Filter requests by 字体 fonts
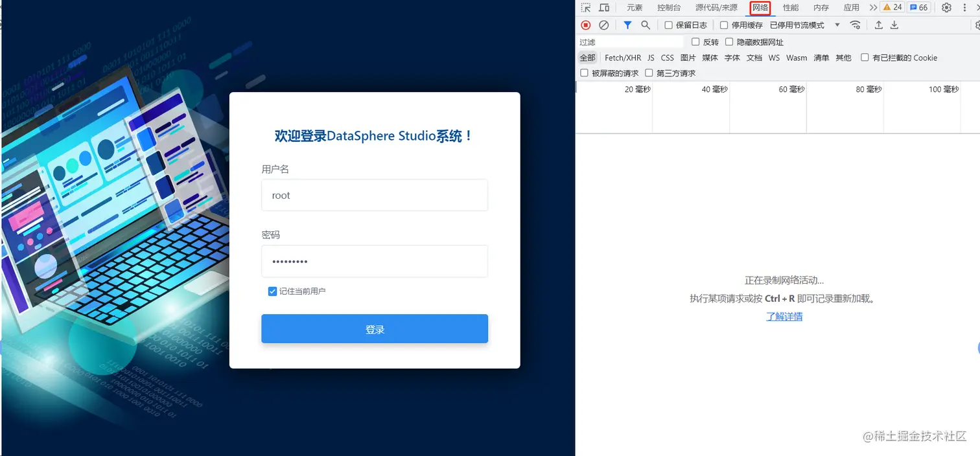Screen dimensions: 980x456 pos(732,58)
